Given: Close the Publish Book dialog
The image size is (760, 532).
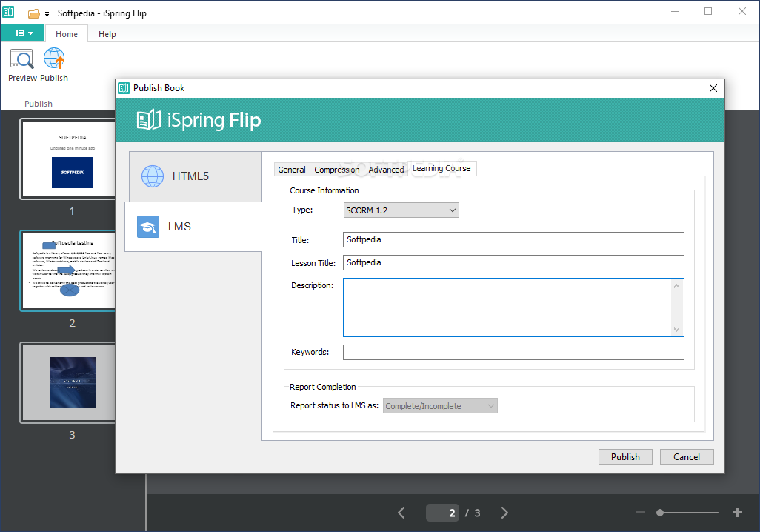Looking at the screenshot, I should 713,88.
